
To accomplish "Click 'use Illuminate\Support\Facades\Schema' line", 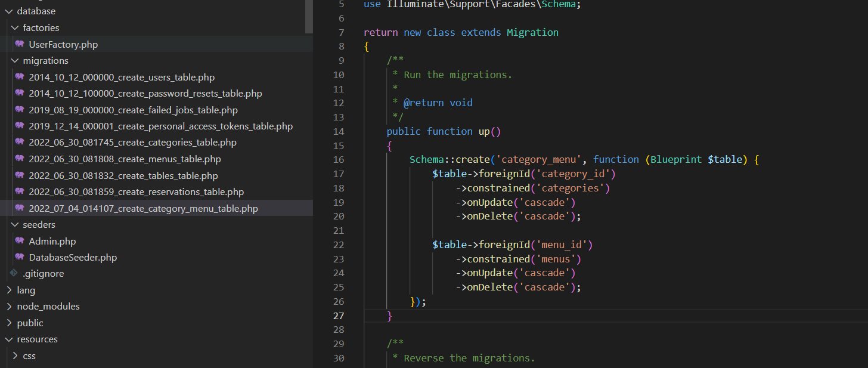I will [472, 4].
